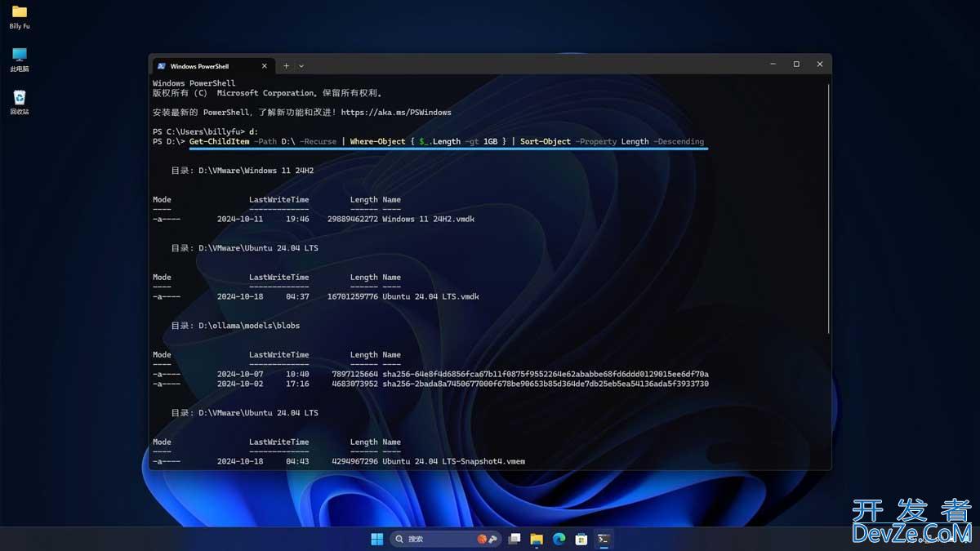Click Ubuntu 24.04 LTS-Snapshot4.vmem file name
The image size is (980, 551).
(453, 462)
